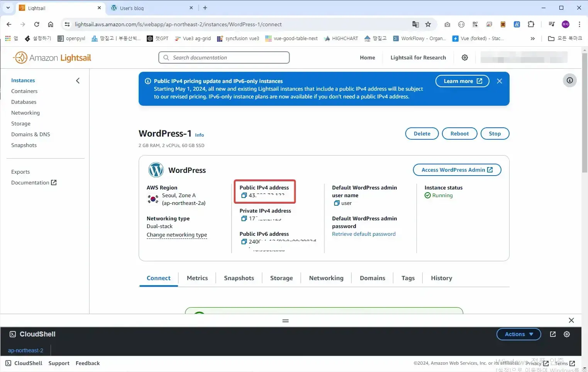Open the History tab

(x=442, y=278)
